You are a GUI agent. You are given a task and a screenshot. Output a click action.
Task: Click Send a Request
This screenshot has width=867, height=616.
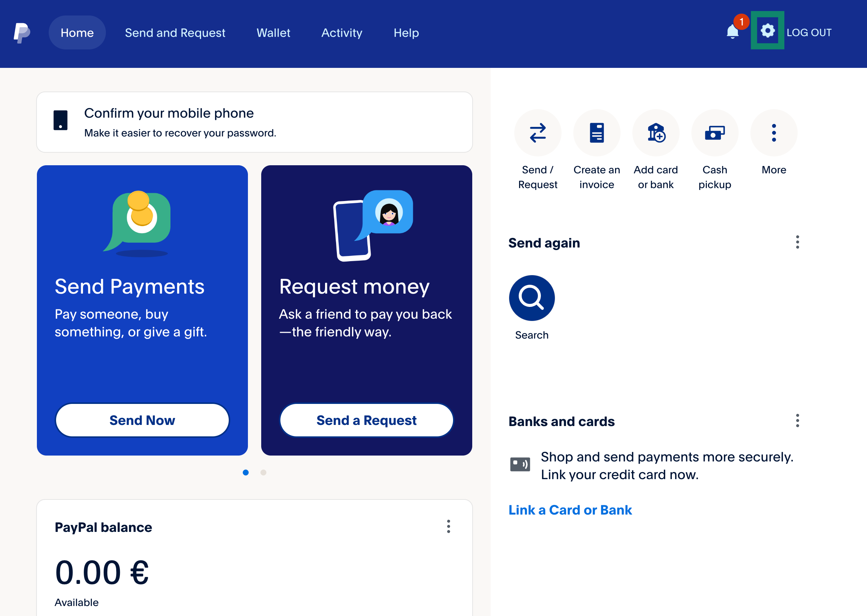(x=366, y=420)
